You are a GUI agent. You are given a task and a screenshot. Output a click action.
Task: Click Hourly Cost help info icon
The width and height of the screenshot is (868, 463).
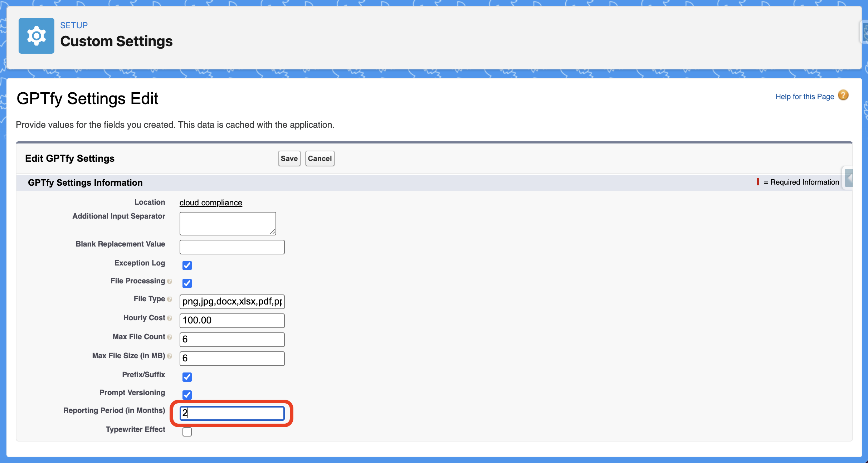coord(170,318)
